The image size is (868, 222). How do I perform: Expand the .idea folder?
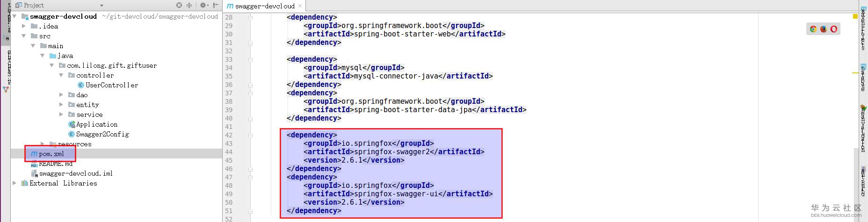24,26
